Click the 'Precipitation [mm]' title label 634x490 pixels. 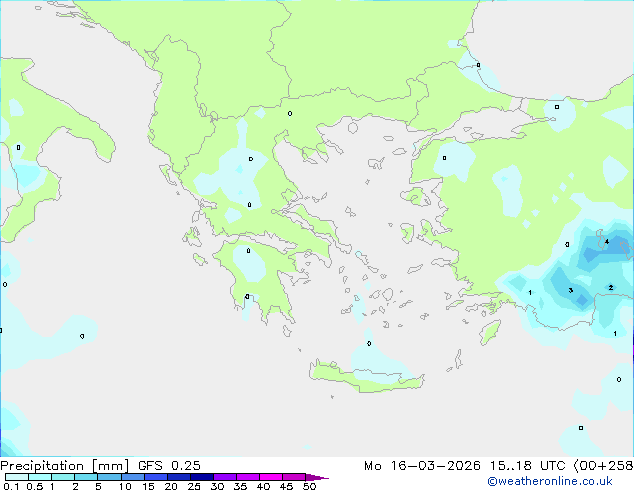tap(65, 466)
